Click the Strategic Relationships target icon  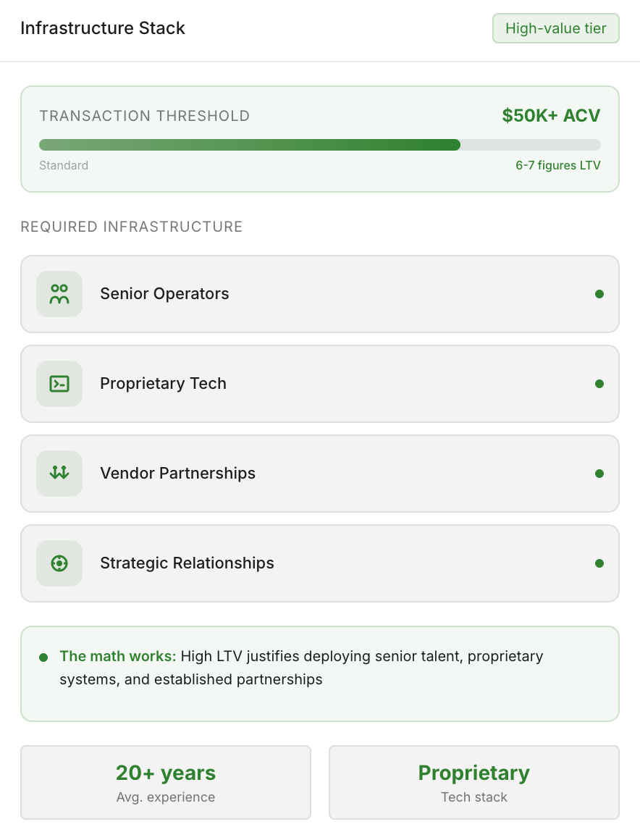coord(59,563)
